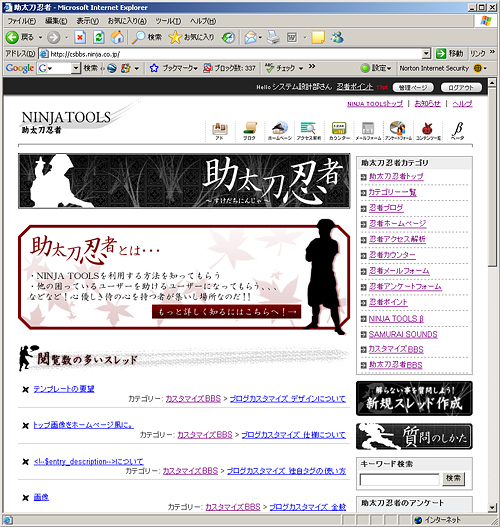Screen dimensions: 500x527
Task: Click Google toolbar Bookmarks star icon
Action: tap(154, 68)
